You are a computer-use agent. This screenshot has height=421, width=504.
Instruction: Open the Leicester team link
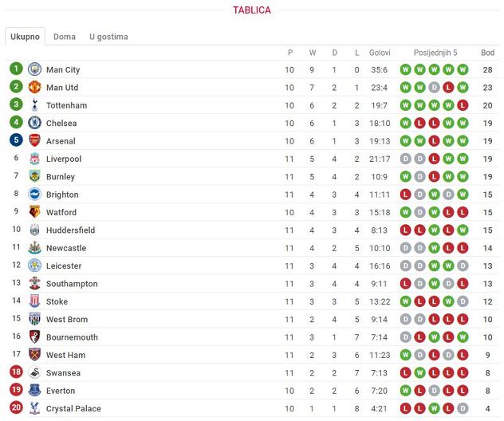[64, 266]
